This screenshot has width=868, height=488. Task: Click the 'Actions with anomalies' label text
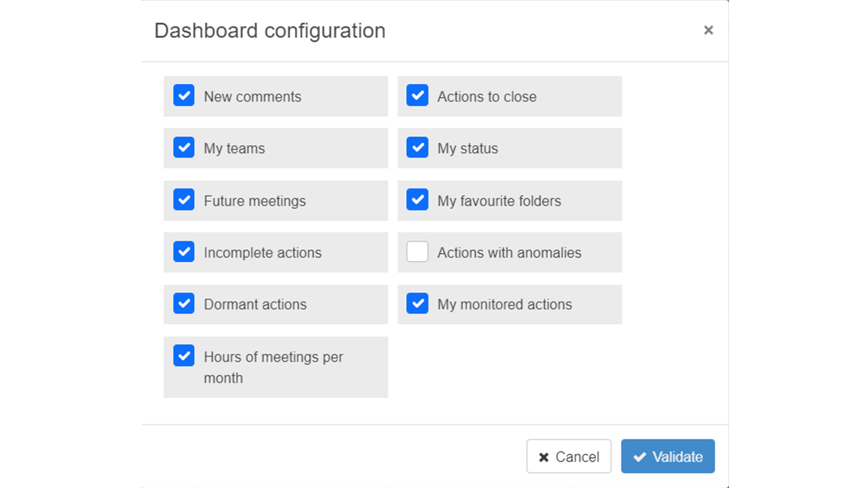(x=509, y=253)
